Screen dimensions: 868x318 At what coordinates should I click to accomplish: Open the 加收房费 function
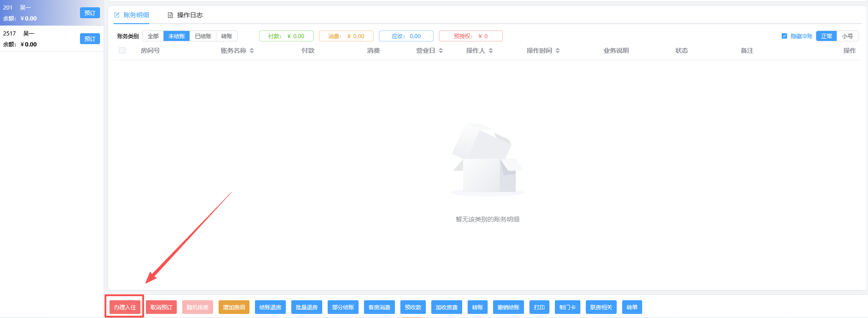(447, 307)
